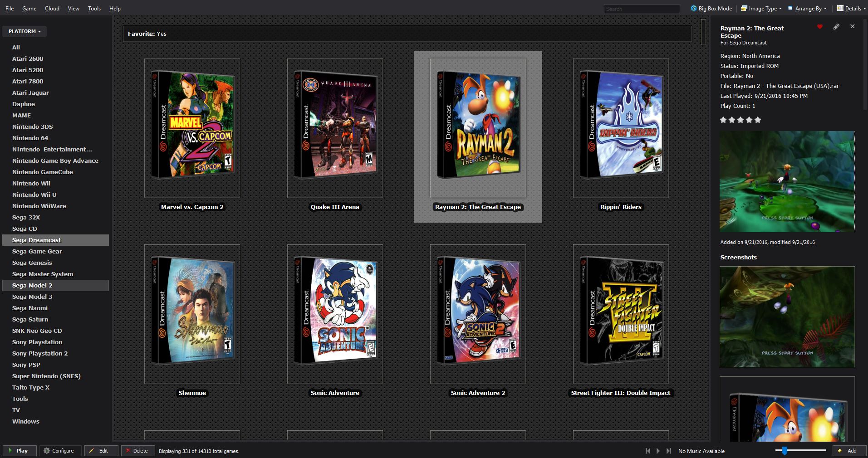Skip to next music track
The width and height of the screenshot is (868, 458).
669,451
